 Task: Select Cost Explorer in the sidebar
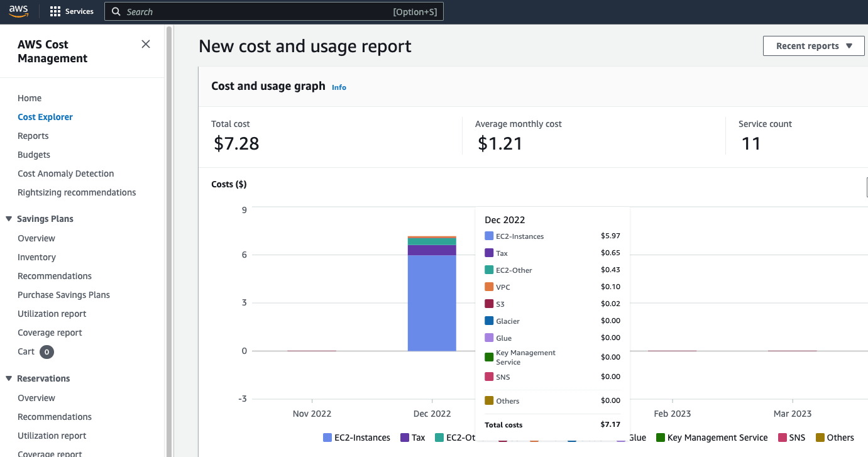click(x=45, y=116)
